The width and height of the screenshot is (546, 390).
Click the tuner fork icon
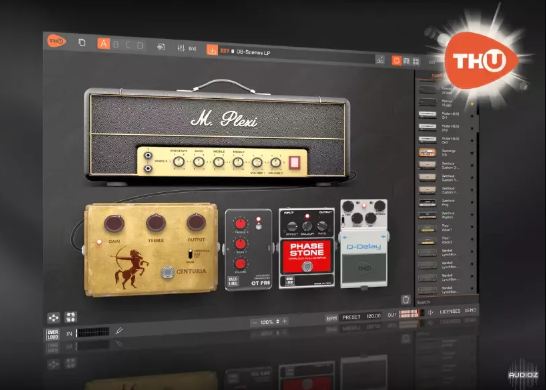pyautogui.click(x=119, y=330)
